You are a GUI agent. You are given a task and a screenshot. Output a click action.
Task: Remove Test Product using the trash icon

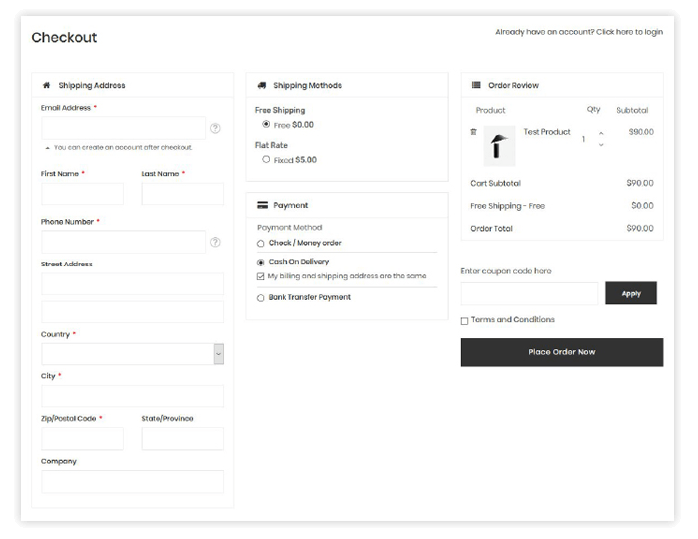coord(474,132)
